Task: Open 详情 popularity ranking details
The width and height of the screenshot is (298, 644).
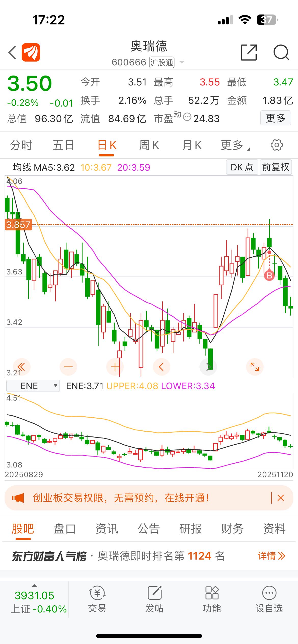Action: pyautogui.click(x=272, y=556)
